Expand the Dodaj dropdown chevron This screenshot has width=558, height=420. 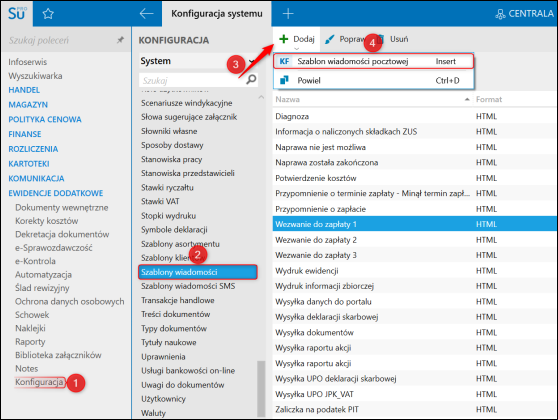tap(297, 48)
